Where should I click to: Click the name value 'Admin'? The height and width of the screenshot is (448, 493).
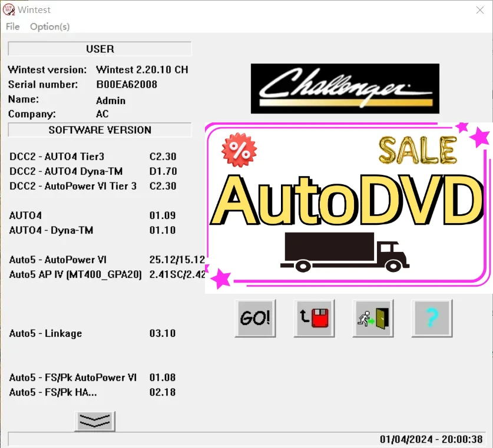tap(111, 101)
